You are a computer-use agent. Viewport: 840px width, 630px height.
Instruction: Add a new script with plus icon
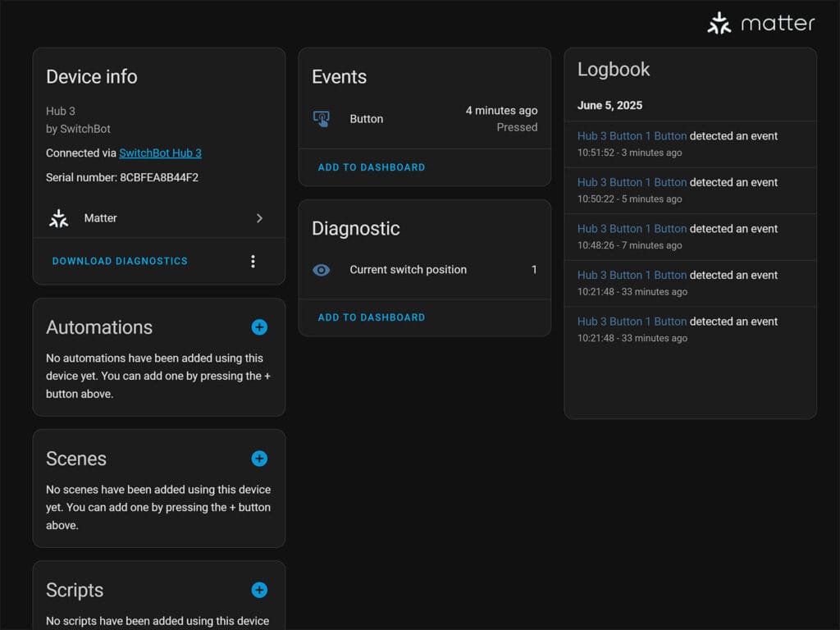point(259,590)
